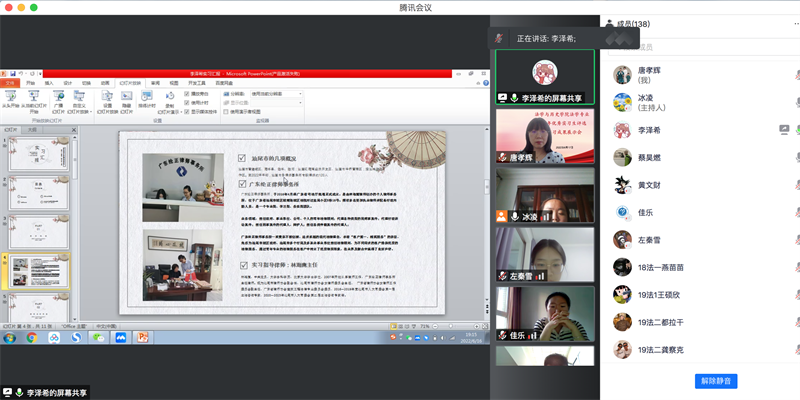Click the muted mic icon beside 正在讲话
The image size is (800, 400).
(x=499, y=38)
